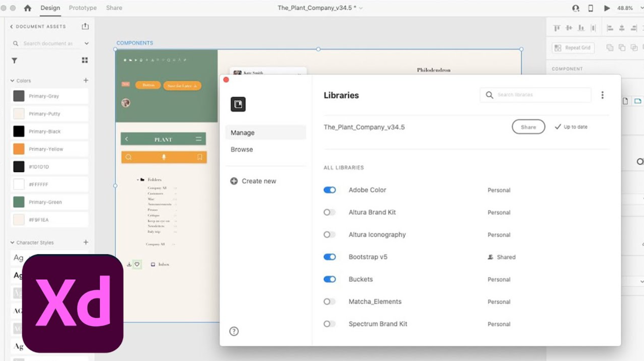Align top edges icon

(557, 28)
